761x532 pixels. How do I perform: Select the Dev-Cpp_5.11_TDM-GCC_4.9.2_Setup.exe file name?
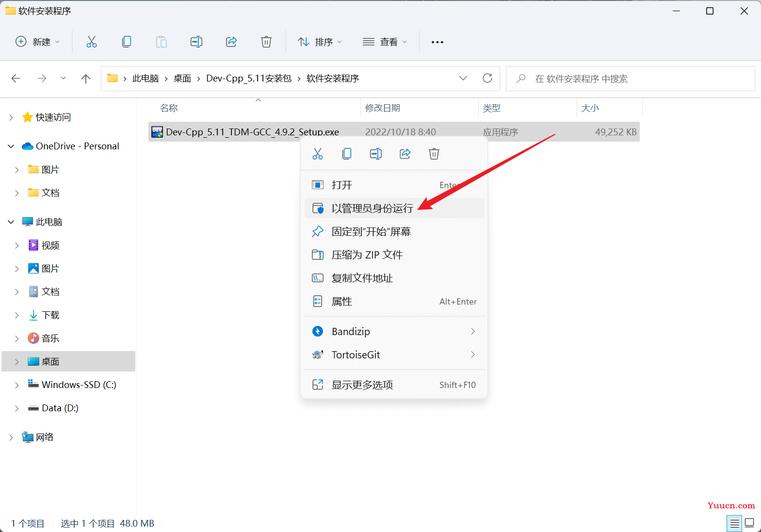pos(252,131)
